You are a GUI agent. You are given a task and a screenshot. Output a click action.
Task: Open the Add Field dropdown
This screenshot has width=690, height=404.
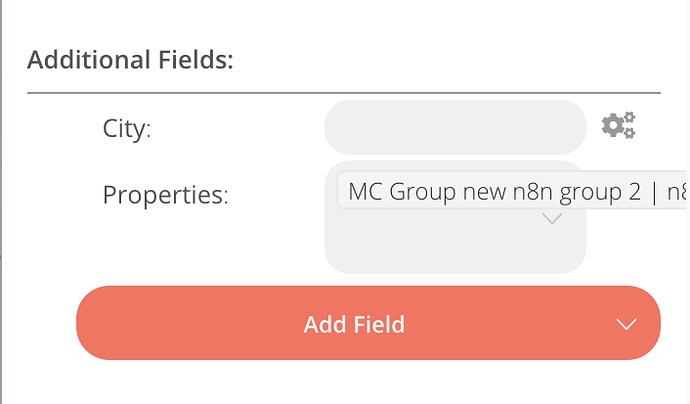368,323
